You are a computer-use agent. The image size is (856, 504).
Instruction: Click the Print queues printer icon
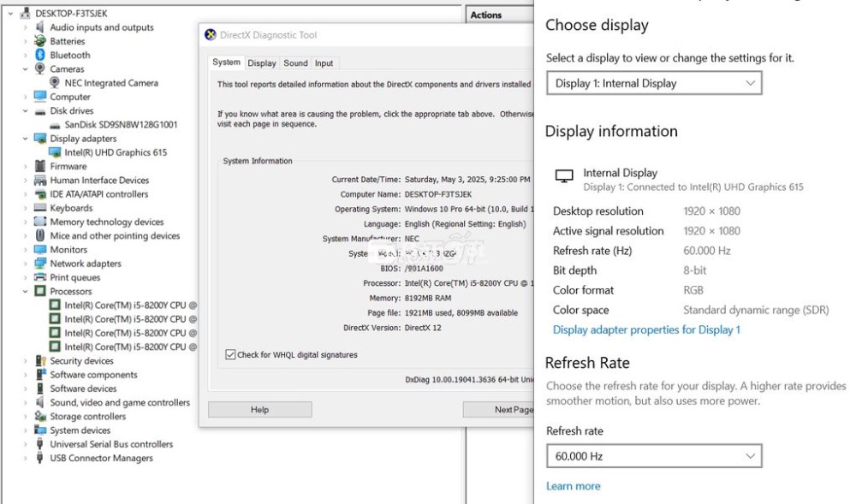tap(40, 277)
